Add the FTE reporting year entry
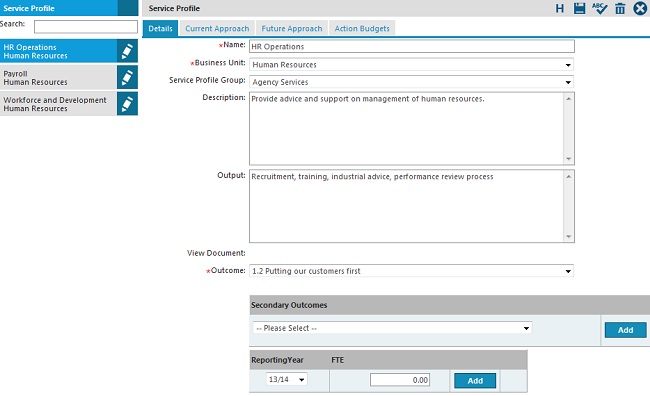The height and width of the screenshot is (396, 650). click(475, 381)
